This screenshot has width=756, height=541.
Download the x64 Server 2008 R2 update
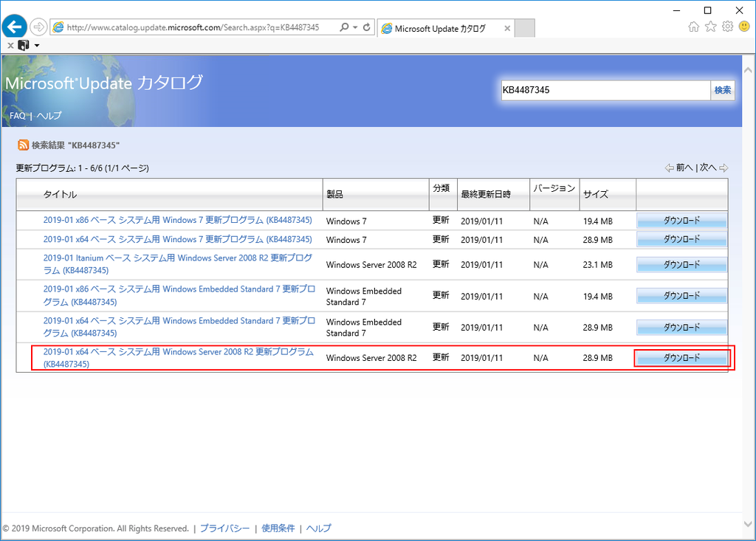(681, 358)
